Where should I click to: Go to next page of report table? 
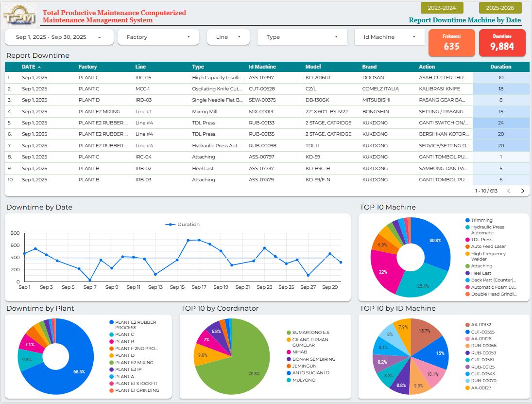click(x=523, y=191)
